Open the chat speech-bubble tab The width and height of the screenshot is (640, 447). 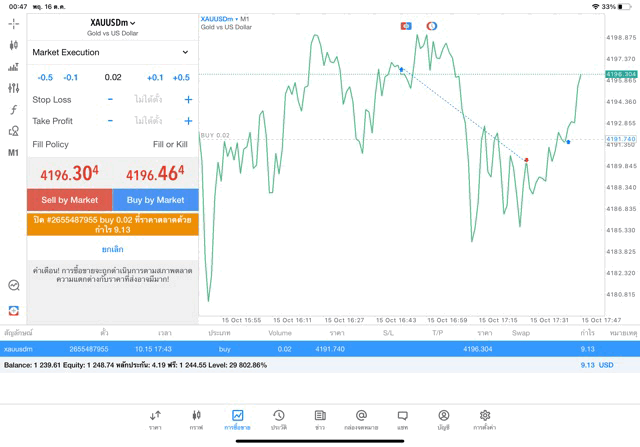(x=403, y=419)
